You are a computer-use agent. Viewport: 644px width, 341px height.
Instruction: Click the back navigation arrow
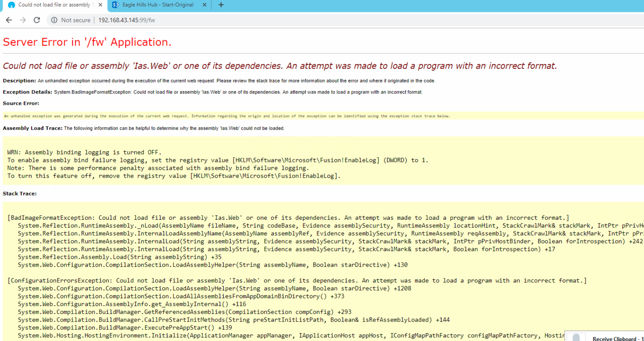(9, 20)
